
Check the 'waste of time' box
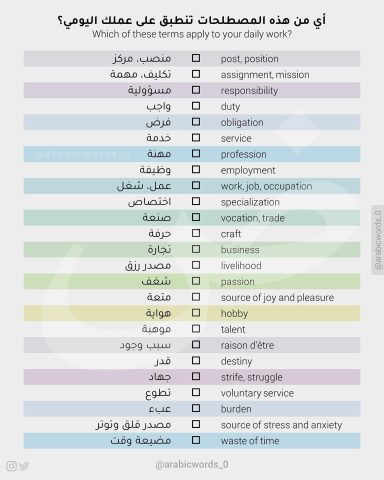click(x=196, y=440)
